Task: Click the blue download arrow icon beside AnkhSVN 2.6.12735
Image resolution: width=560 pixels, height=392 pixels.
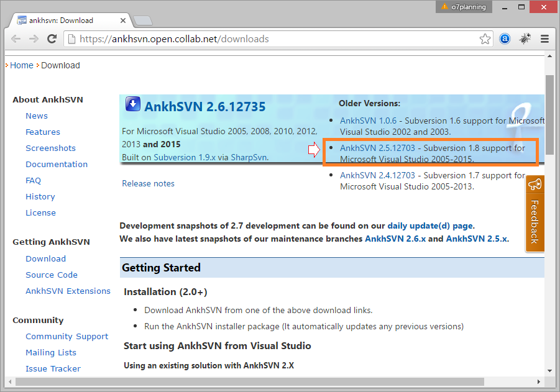Action: click(133, 104)
